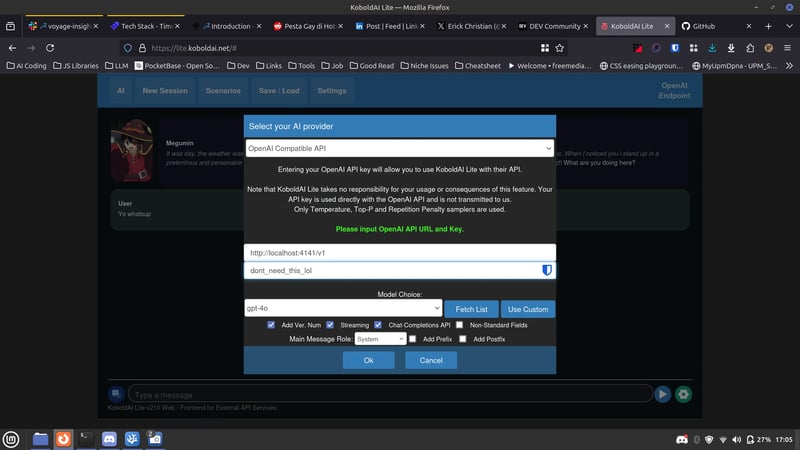Open the Linux Mint start menu
The image size is (800, 450).
click(11, 439)
